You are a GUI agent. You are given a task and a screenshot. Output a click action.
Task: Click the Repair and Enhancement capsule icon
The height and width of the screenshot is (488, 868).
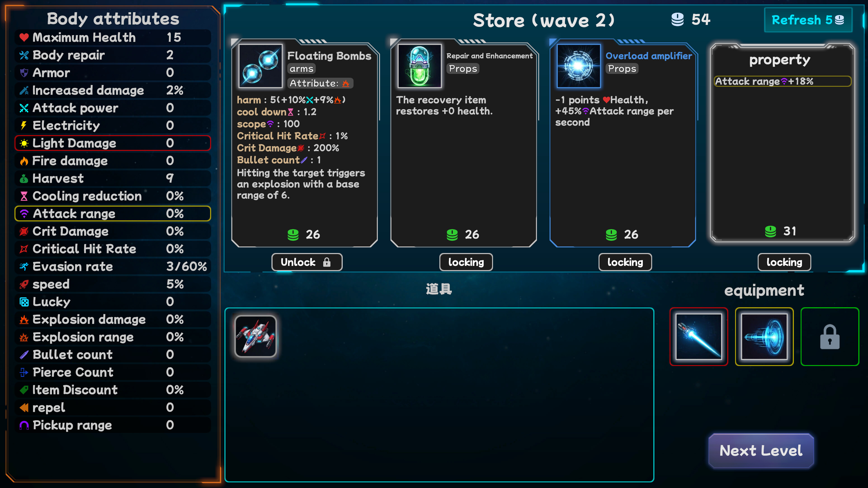[419, 66]
